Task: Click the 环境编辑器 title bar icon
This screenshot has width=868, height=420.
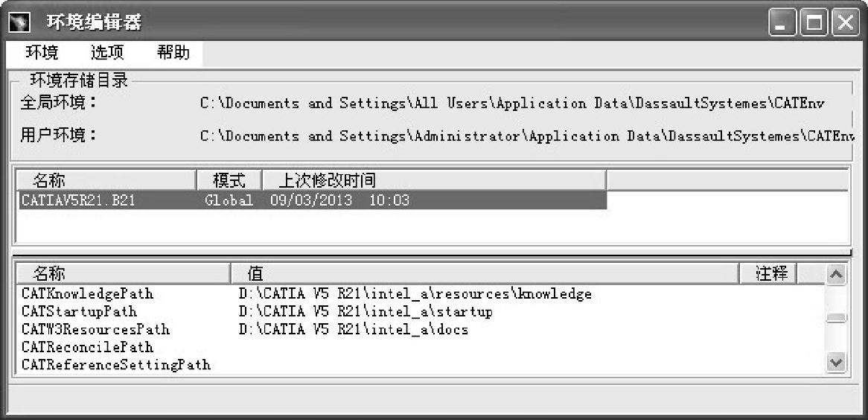Action: [x=20, y=22]
